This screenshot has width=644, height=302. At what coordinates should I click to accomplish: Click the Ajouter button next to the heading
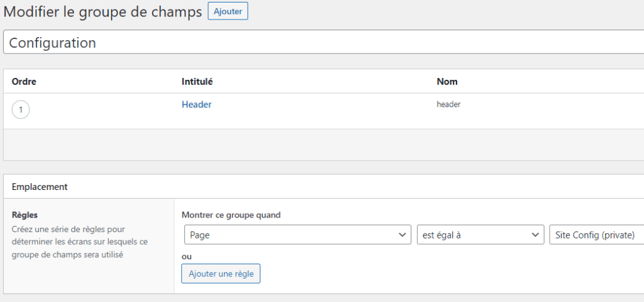[x=228, y=11]
